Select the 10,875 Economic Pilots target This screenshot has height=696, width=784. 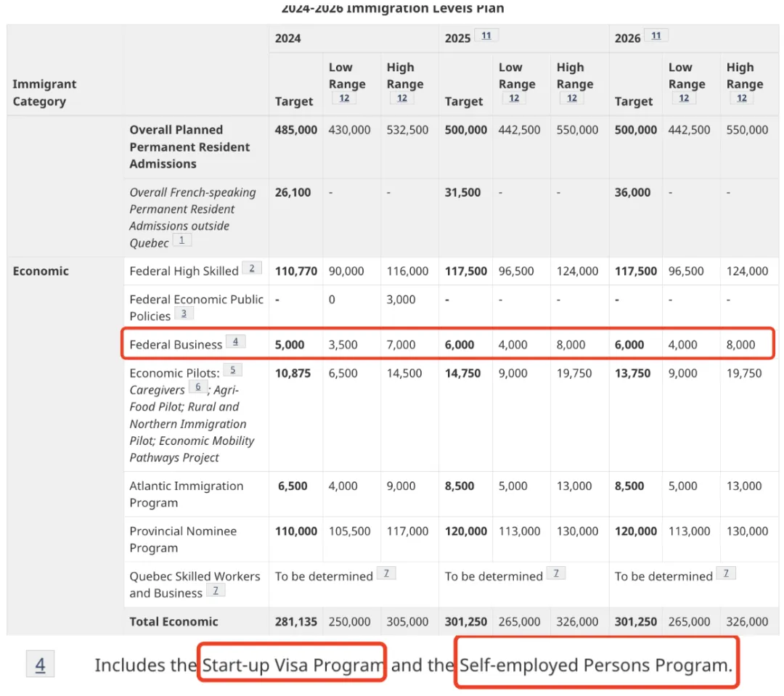(293, 374)
